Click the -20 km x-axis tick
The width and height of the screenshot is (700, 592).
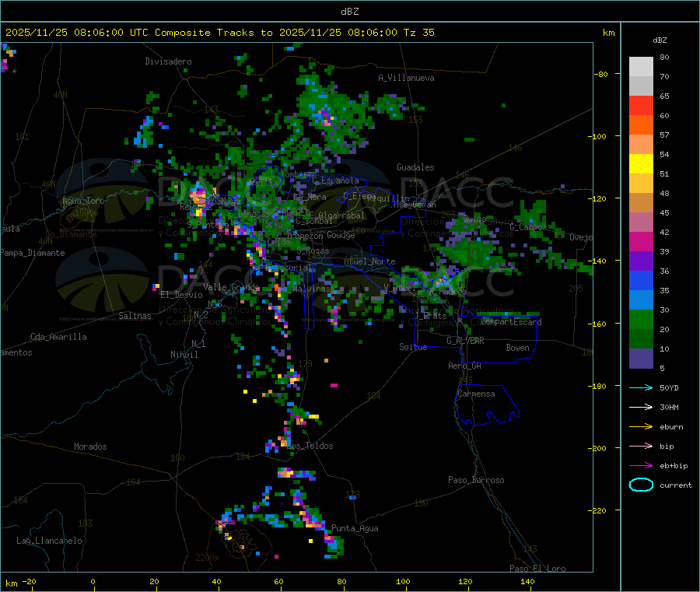pyautogui.click(x=30, y=581)
